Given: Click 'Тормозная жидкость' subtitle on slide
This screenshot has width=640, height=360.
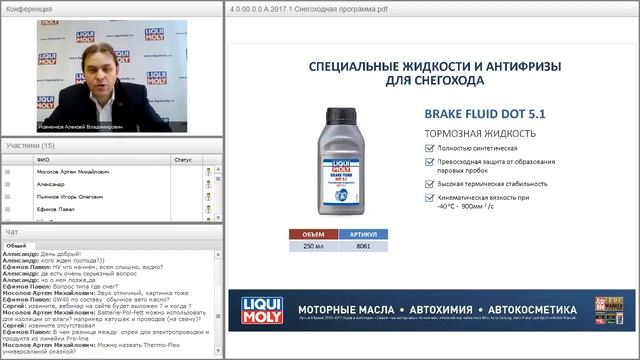Looking at the screenshot, I should click(x=480, y=133).
